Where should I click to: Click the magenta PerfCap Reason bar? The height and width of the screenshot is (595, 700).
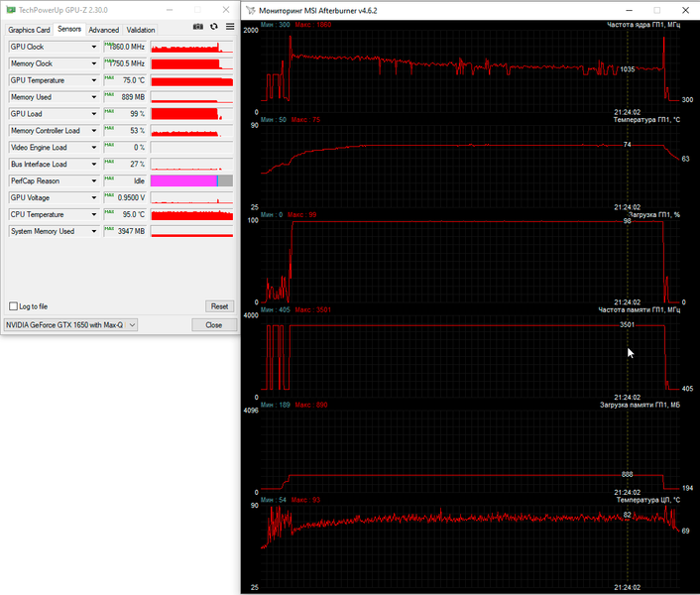[x=183, y=181]
